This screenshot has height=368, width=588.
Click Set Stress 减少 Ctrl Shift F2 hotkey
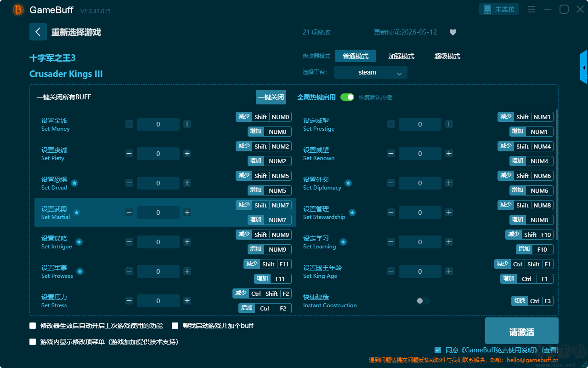262,293
